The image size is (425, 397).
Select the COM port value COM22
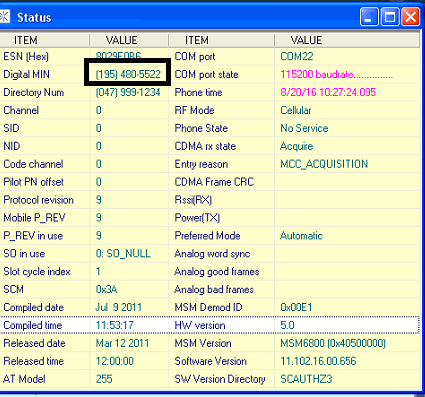pyautogui.click(x=297, y=56)
